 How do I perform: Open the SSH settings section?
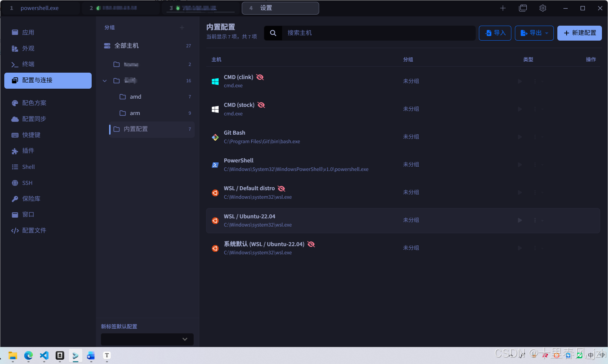tap(48, 183)
